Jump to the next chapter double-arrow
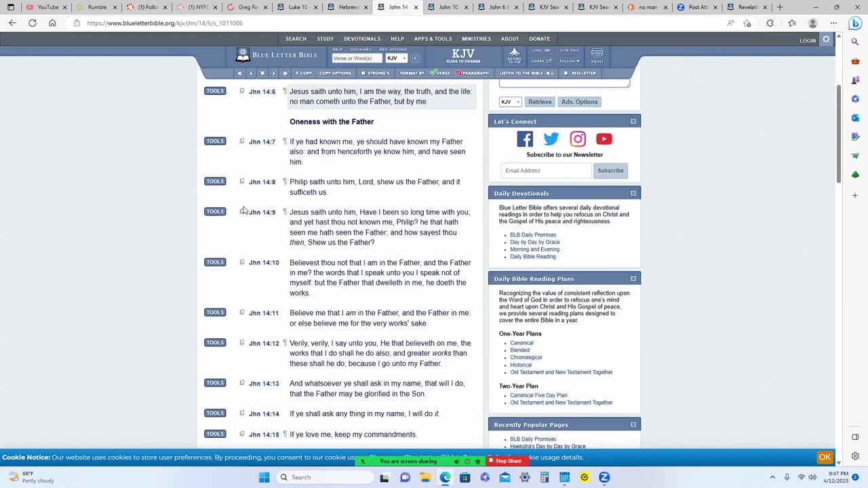This screenshot has height=488, width=868. (x=285, y=73)
